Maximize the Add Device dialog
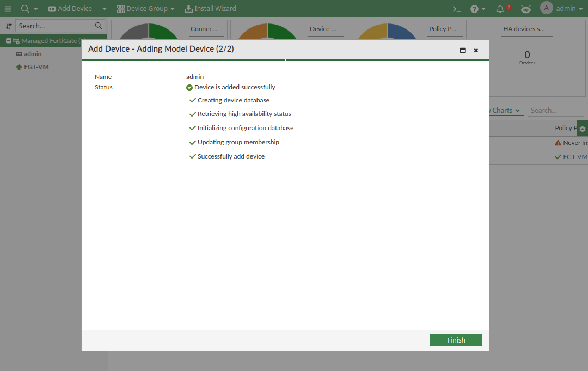The image size is (588, 371). click(463, 50)
